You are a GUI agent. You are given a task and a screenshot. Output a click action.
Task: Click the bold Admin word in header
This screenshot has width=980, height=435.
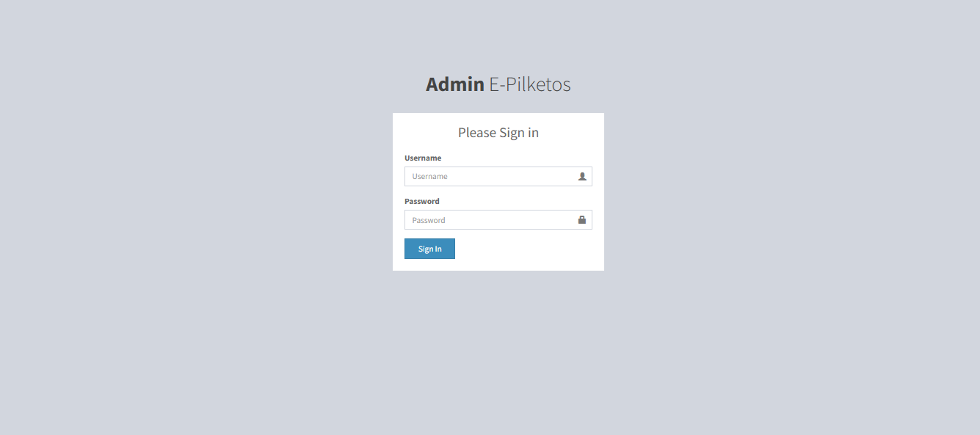point(455,84)
